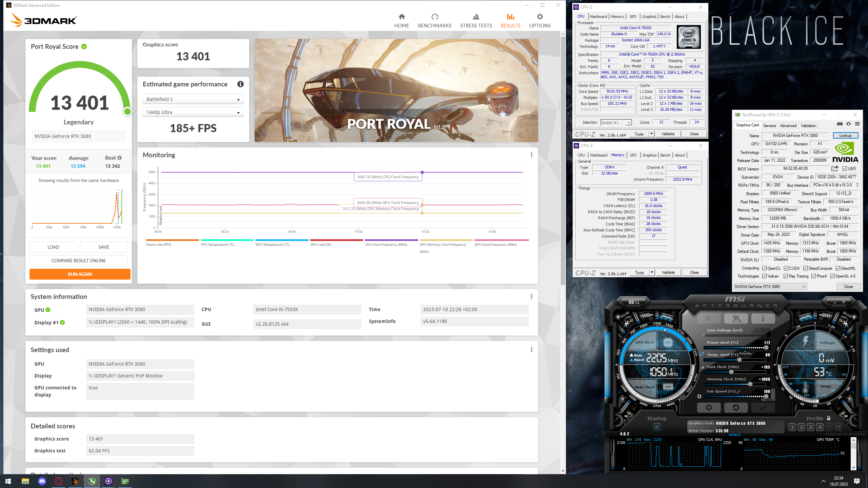The image size is (868, 488).
Task: Click the Memory Clock slider in Afterburner
Action: tap(735, 384)
